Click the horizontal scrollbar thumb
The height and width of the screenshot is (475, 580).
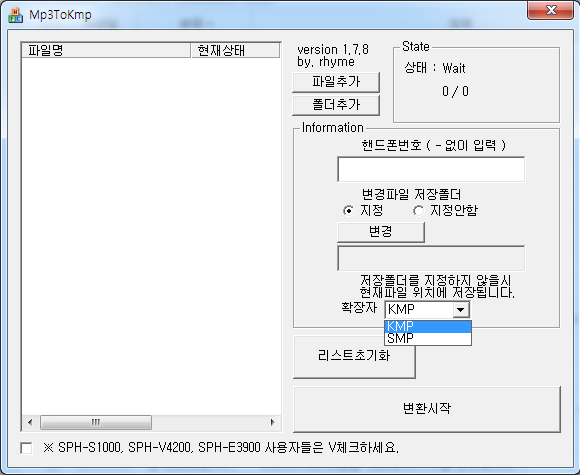coord(96,422)
